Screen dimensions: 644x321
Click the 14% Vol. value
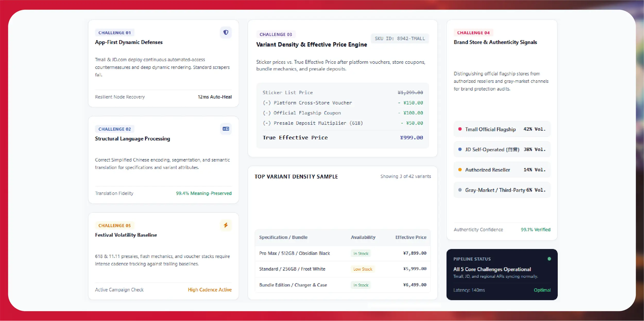[535, 170]
